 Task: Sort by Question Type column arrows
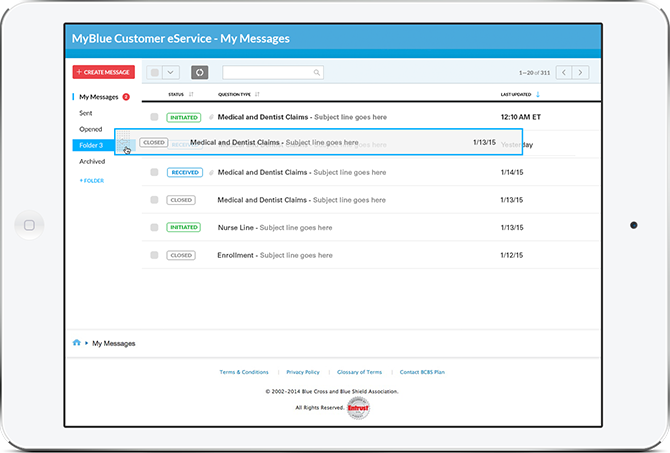[258, 95]
